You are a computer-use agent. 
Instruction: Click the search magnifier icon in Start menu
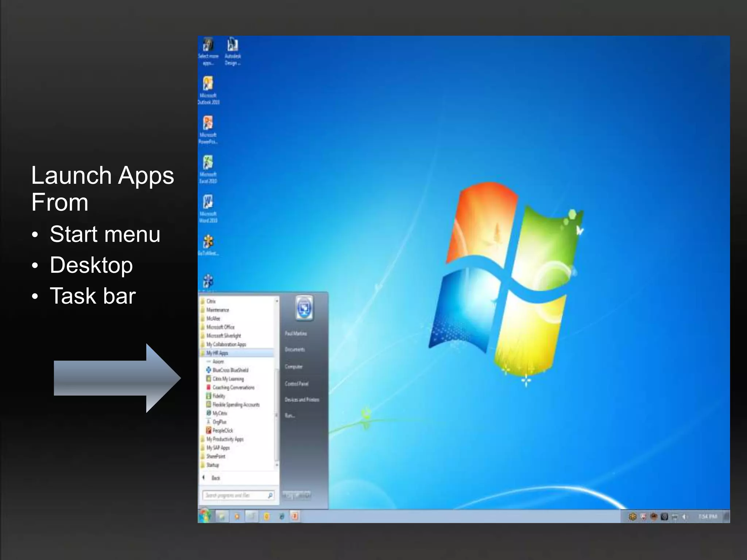pos(270,495)
